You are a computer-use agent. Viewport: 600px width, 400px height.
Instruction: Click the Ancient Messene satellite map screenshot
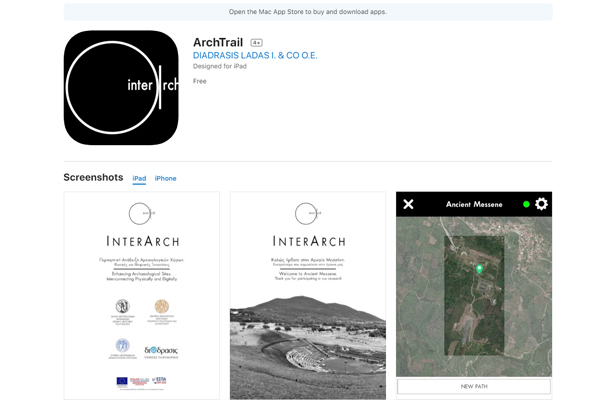point(474,296)
